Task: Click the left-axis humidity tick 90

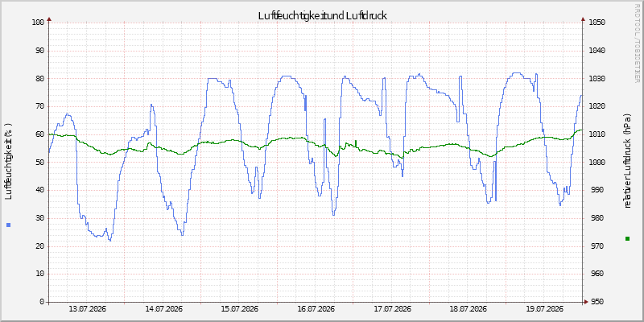Action: [39, 51]
